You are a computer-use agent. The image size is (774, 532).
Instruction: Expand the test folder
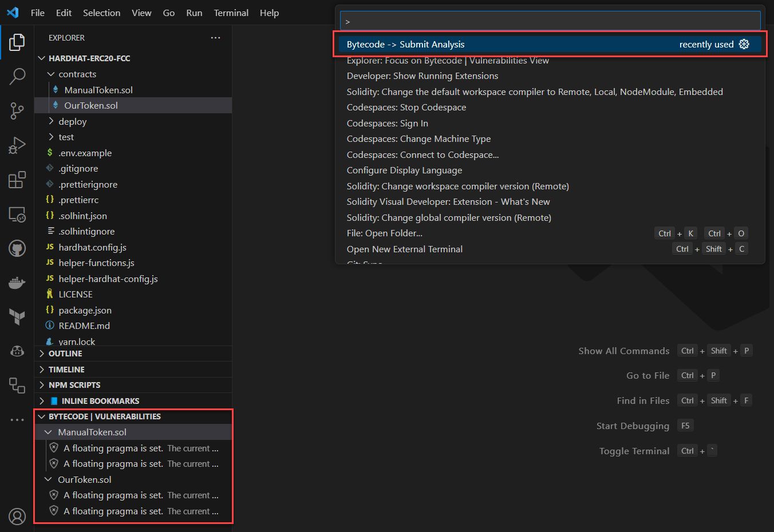pos(51,137)
